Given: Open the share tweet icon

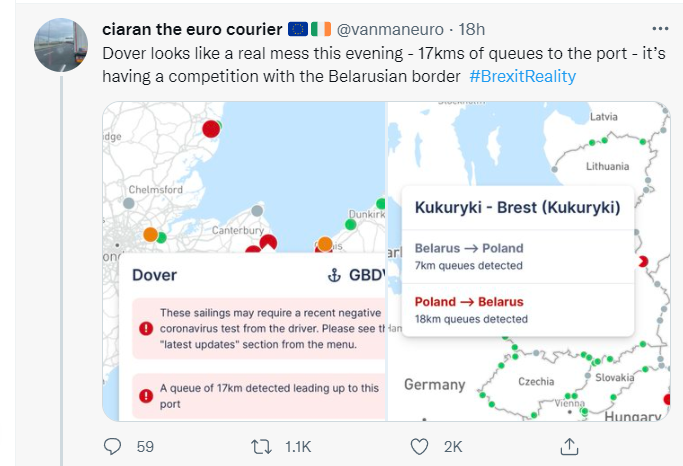Looking at the screenshot, I should click(x=569, y=446).
